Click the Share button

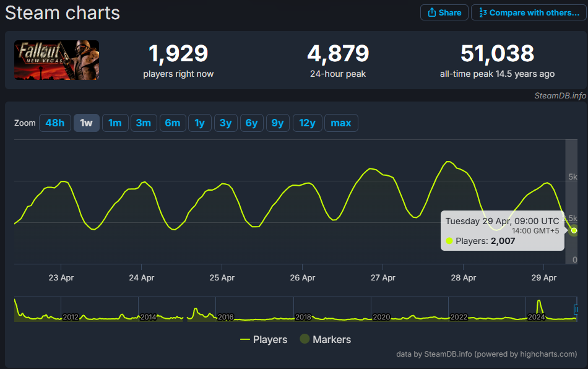click(x=444, y=13)
